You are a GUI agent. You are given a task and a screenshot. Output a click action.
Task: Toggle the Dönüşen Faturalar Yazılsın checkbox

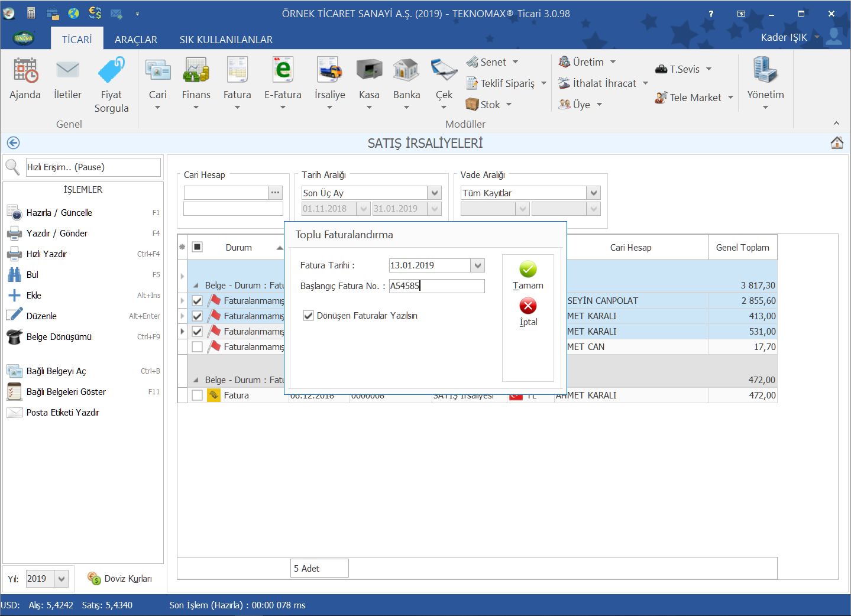(x=308, y=316)
